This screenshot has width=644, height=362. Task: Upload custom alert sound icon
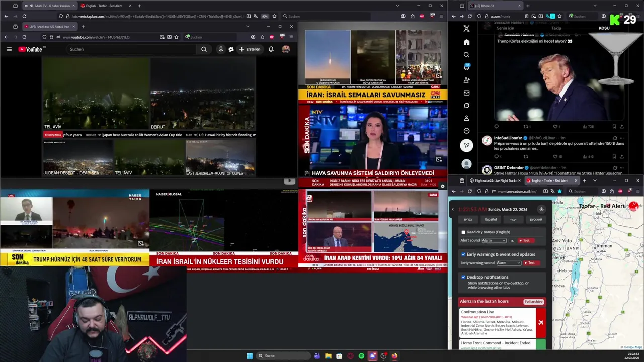pyautogui.click(x=512, y=241)
